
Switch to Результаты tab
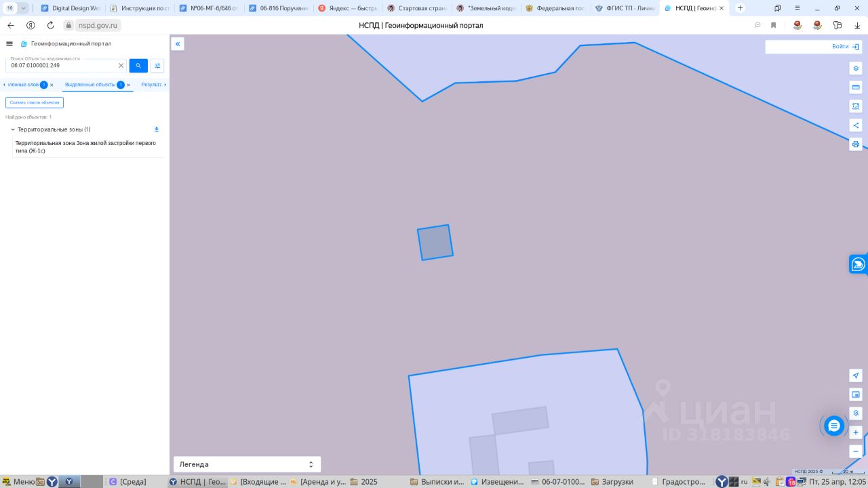pos(151,85)
